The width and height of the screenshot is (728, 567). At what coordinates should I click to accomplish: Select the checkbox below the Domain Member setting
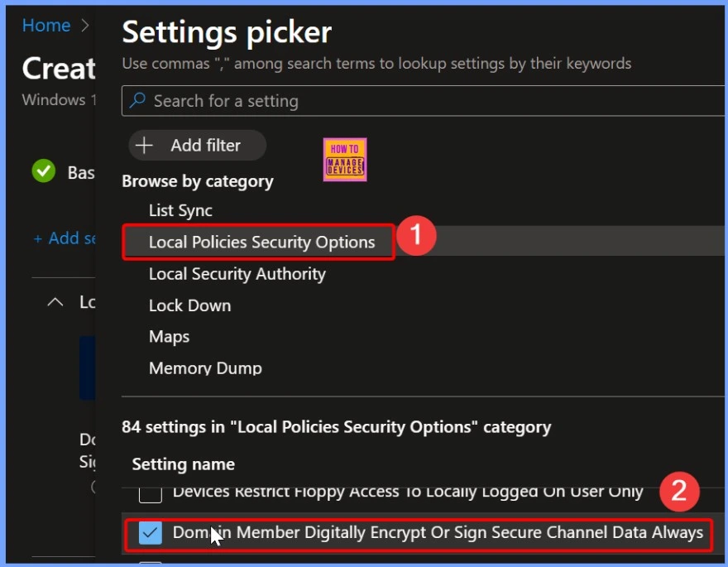click(x=150, y=562)
